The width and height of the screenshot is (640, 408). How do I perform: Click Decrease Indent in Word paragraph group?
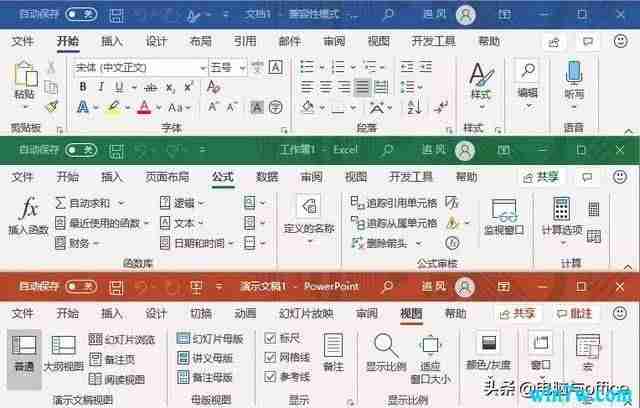coord(407,67)
